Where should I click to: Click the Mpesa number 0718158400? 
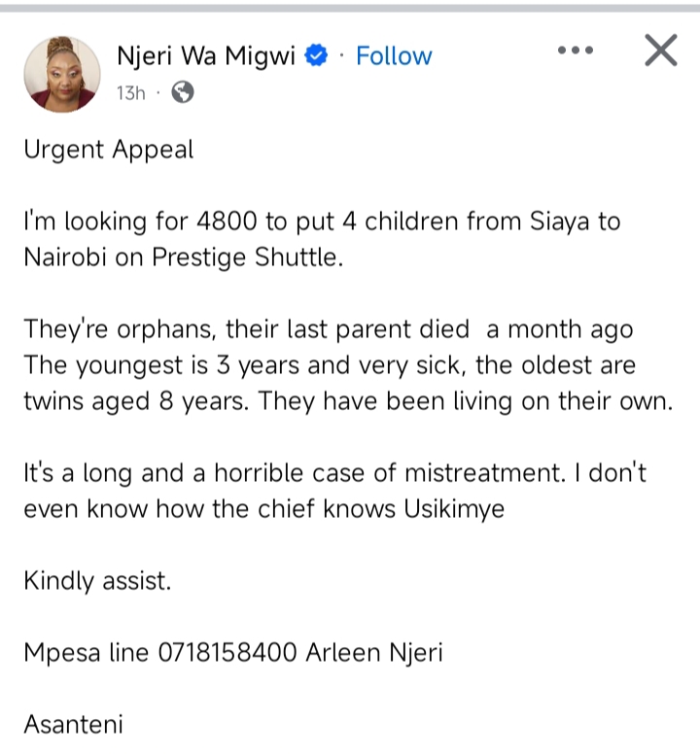227,652
